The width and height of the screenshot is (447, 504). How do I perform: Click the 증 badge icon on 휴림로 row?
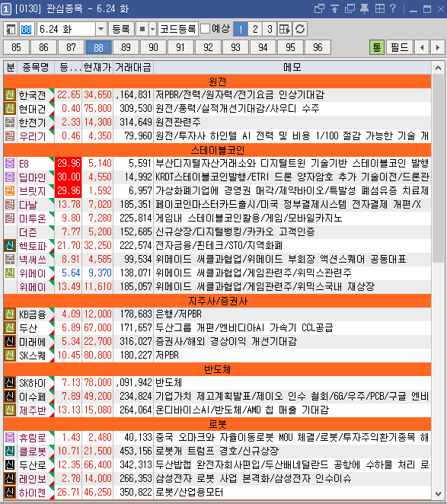tap(10, 438)
